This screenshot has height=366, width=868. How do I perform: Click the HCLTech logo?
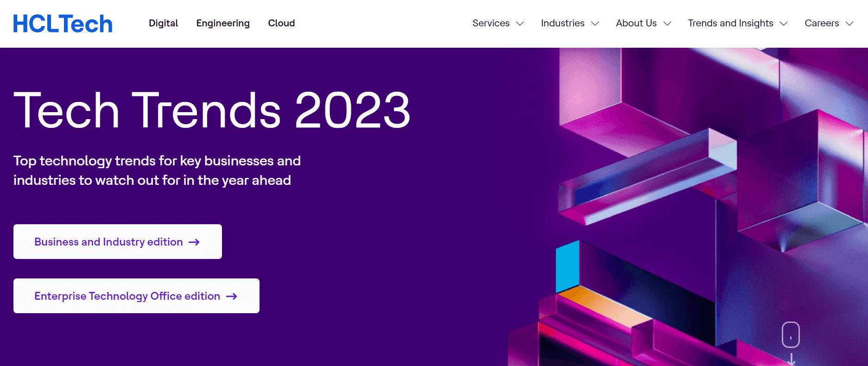point(63,24)
